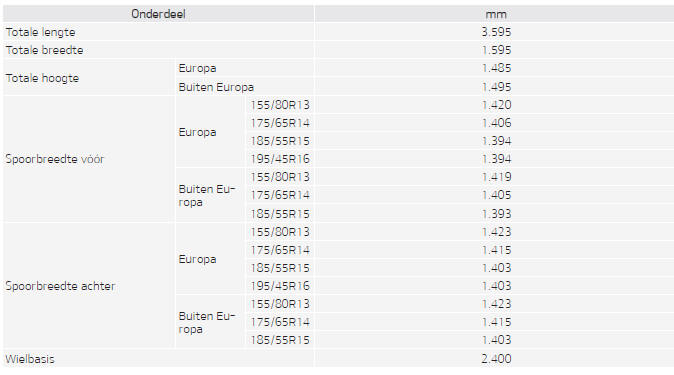Select the Totale breedte row label
The height and width of the screenshot is (375, 674).
[x=44, y=50]
